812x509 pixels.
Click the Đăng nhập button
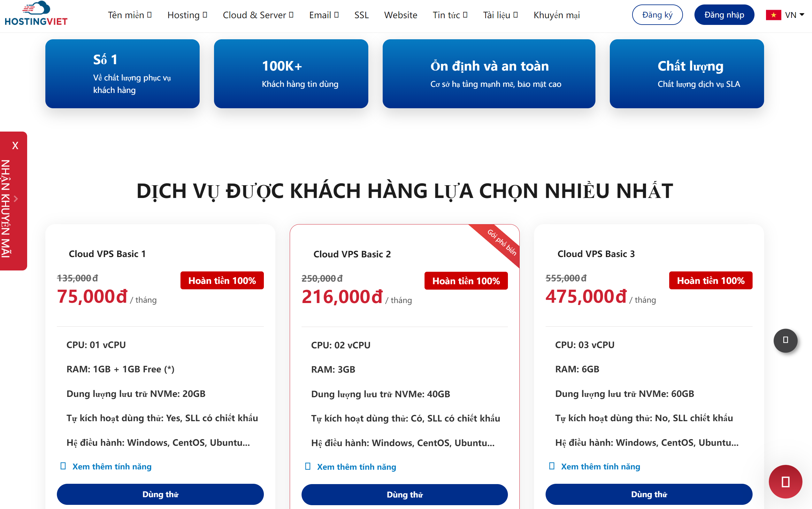click(x=724, y=15)
